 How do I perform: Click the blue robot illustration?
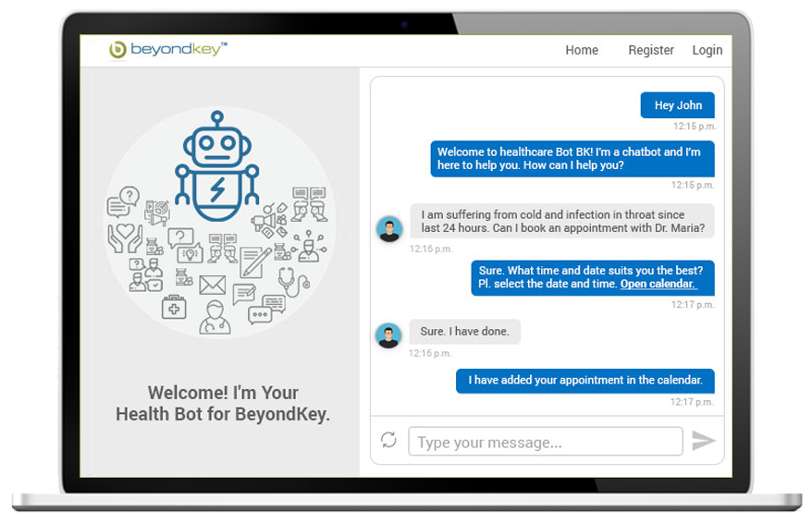click(217, 165)
